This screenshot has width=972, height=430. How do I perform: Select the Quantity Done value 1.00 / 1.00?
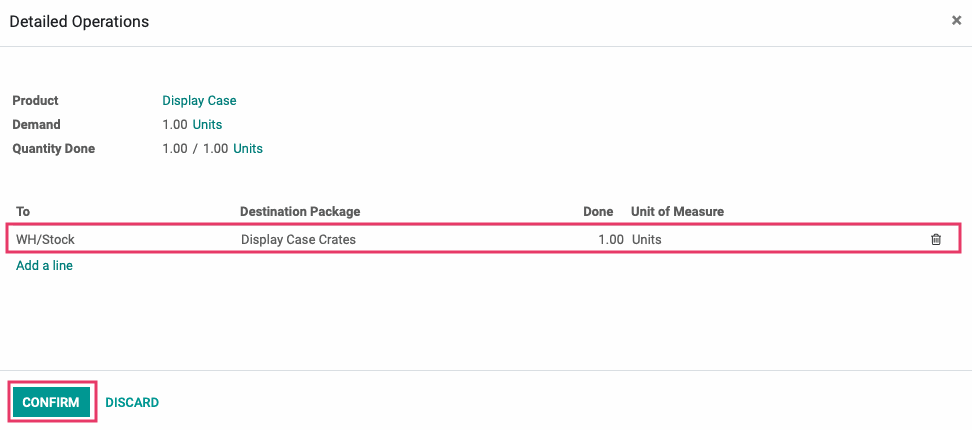pyautogui.click(x=195, y=149)
